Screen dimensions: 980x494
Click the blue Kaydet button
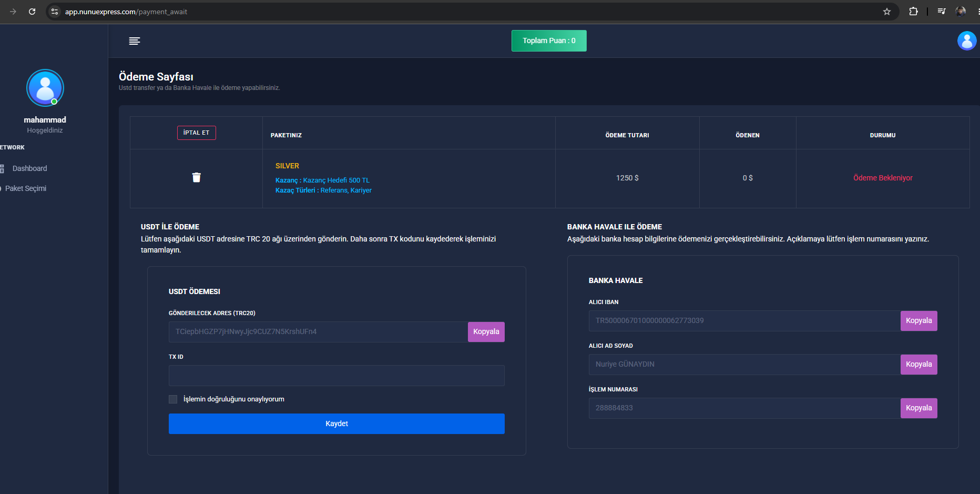coord(336,424)
